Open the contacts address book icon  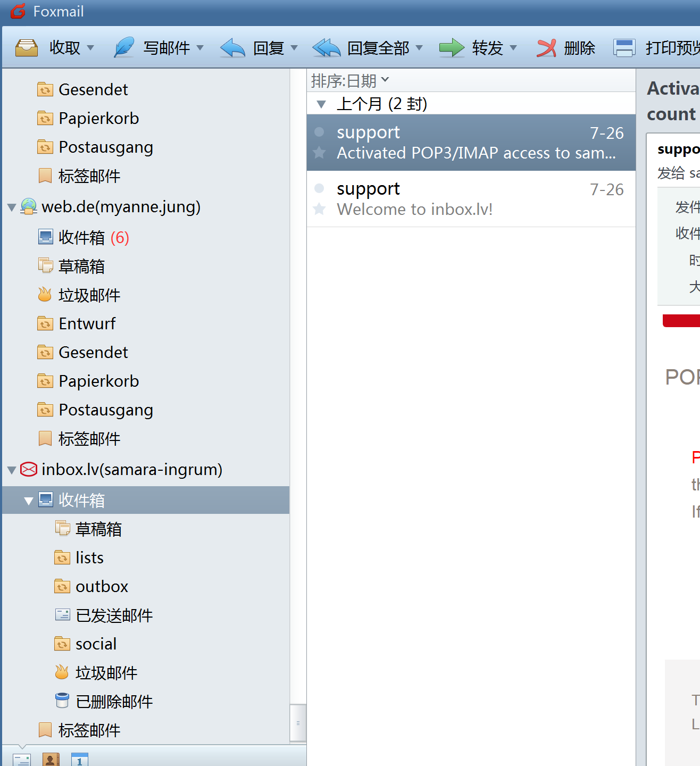[x=51, y=760]
